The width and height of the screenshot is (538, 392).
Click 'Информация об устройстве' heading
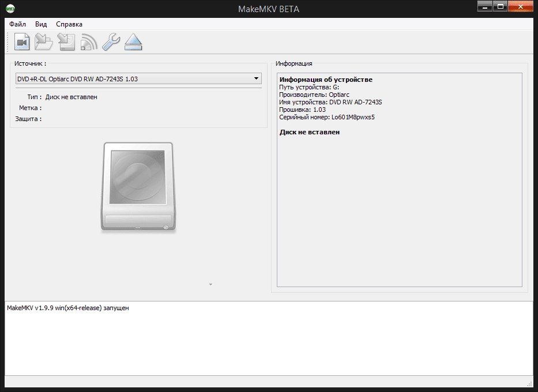326,80
